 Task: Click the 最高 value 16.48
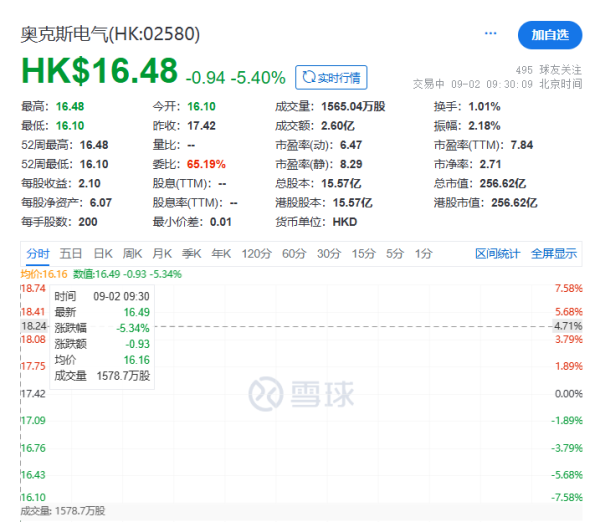pos(70,106)
